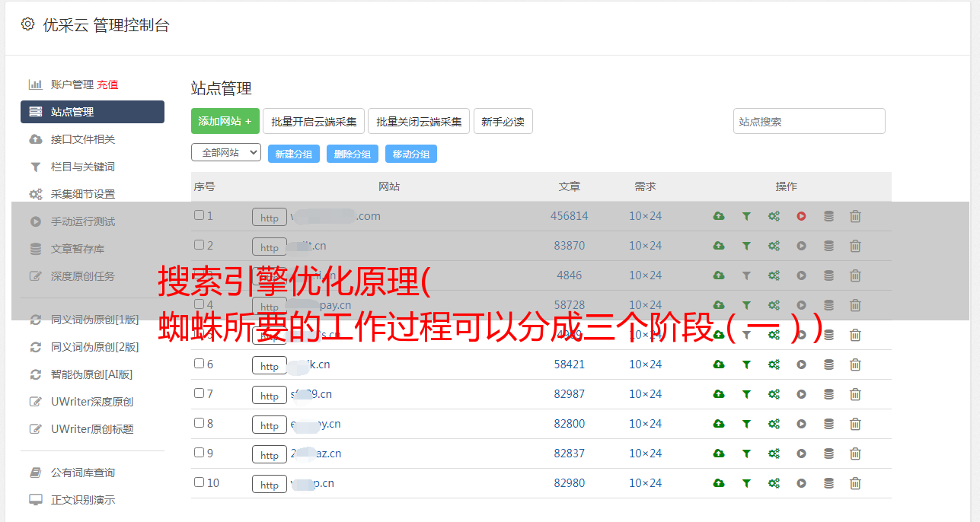980x522 pixels.
Task: Delete row 2 using its trash icon
Action: click(x=855, y=246)
